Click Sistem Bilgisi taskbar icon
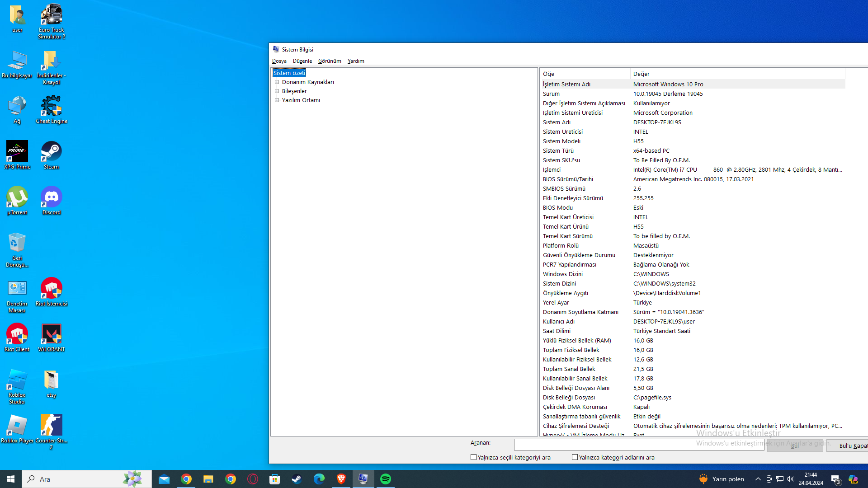868x488 pixels. click(363, 479)
